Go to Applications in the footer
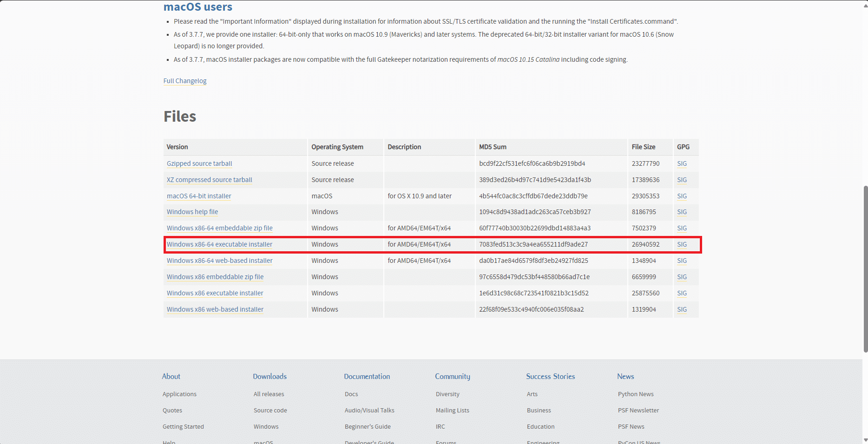This screenshot has width=868, height=444. 179,394
